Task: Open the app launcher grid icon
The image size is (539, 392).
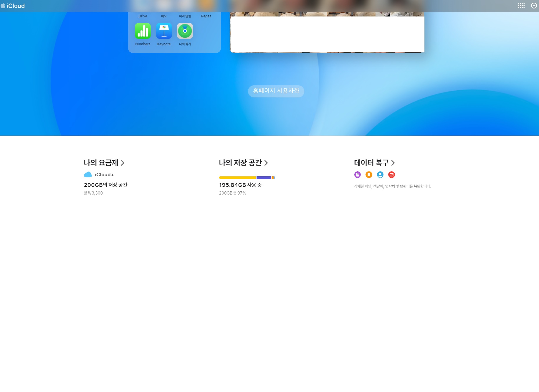Action: tap(521, 6)
